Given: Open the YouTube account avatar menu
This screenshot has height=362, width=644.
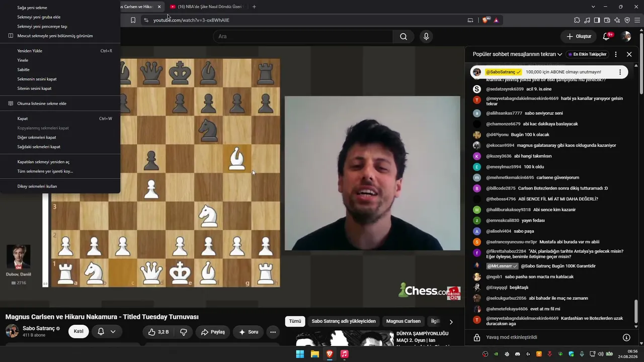Looking at the screenshot, I should 626,36.
